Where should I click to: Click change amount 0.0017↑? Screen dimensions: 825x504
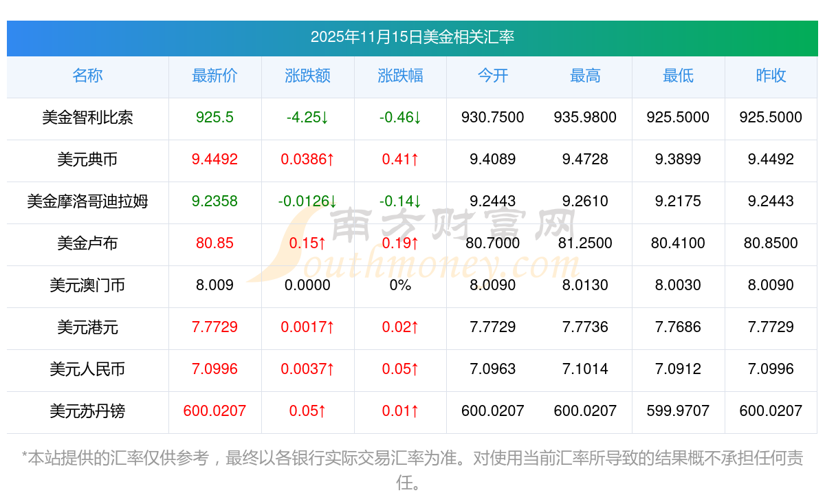pos(307,327)
